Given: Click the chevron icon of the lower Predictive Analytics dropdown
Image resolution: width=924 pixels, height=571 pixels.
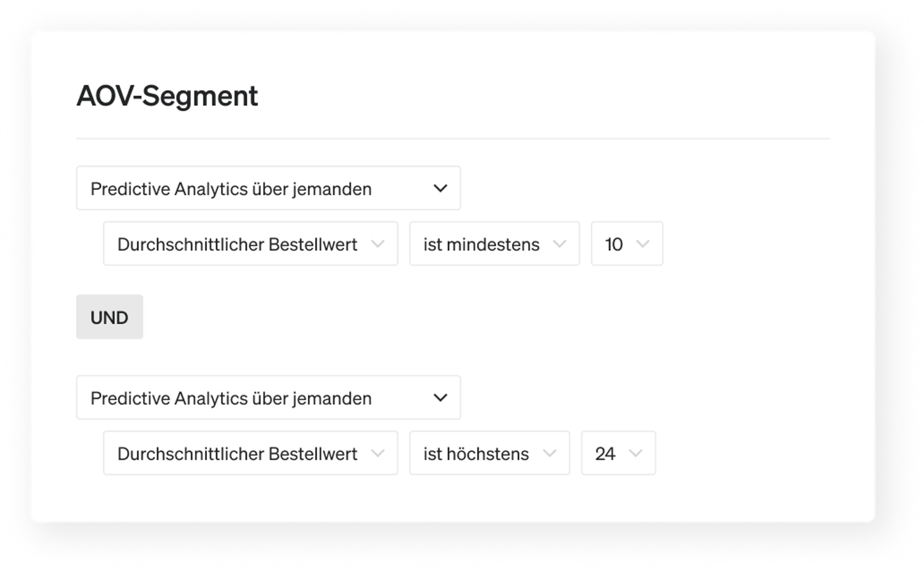Looking at the screenshot, I should coord(440,398).
